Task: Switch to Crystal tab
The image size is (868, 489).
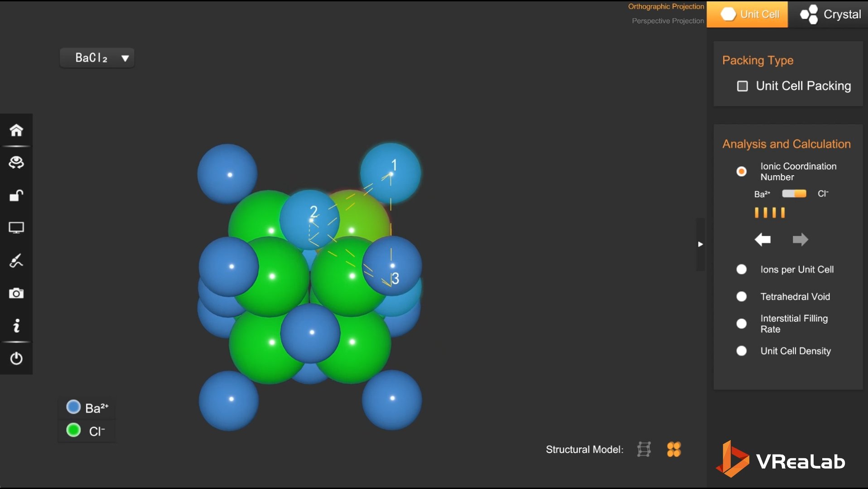Action: [829, 14]
